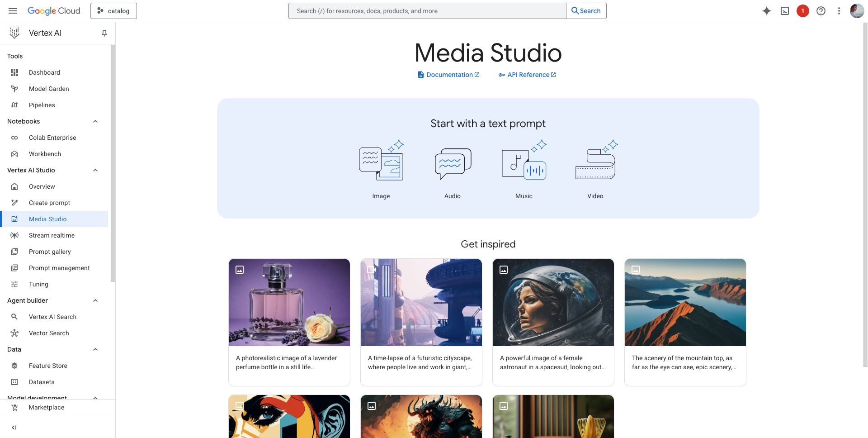Open the horned demon creature example

pos(421,416)
